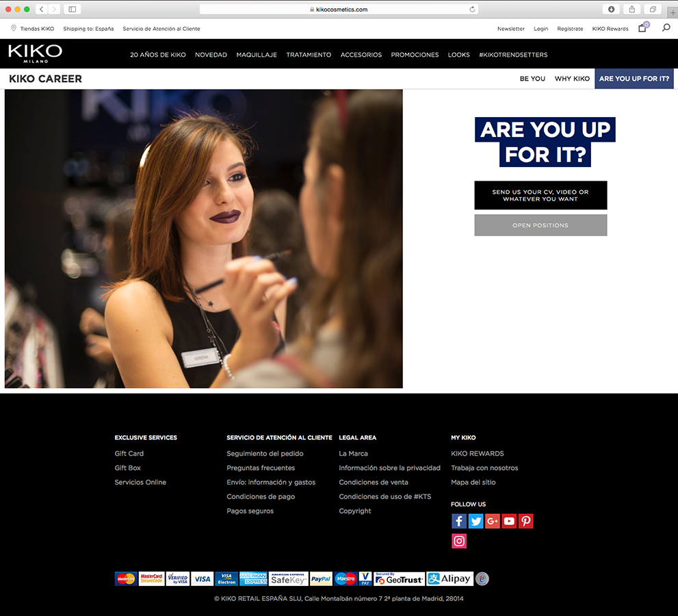Open Preguntas frecuentes link
The width and height of the screenshot is (678, 616).
point(261,467)
